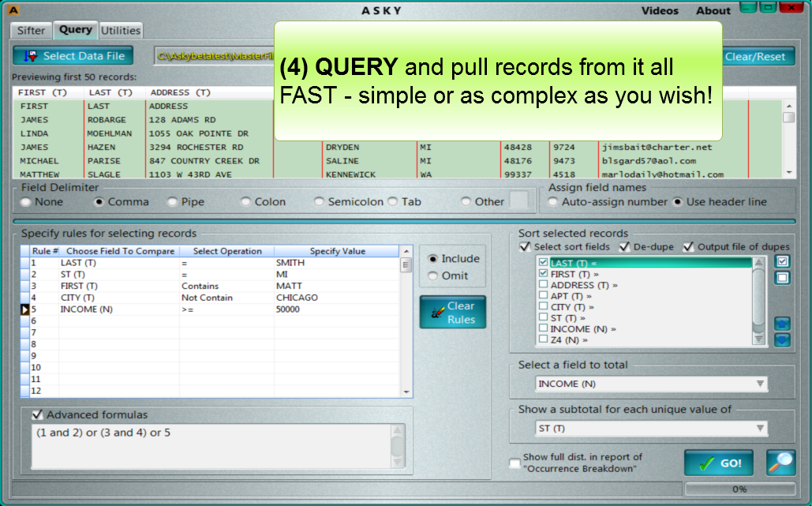Click the uncheck-all sort fields icon

[x=782, y=278]
